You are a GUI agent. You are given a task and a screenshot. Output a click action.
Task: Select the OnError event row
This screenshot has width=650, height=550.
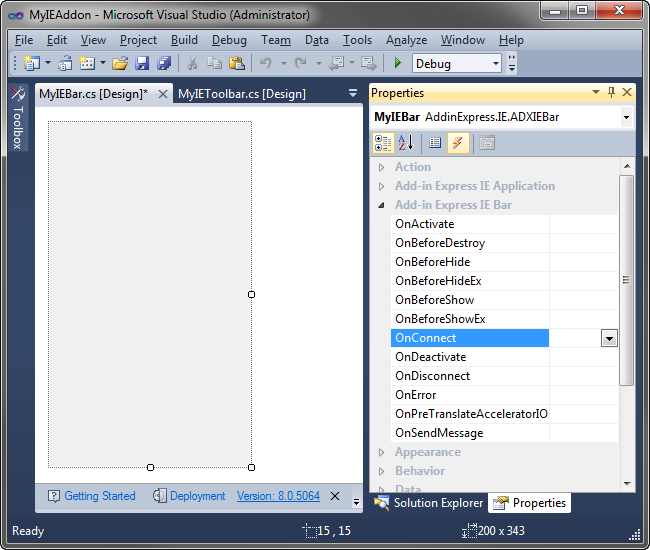(504, 395)
